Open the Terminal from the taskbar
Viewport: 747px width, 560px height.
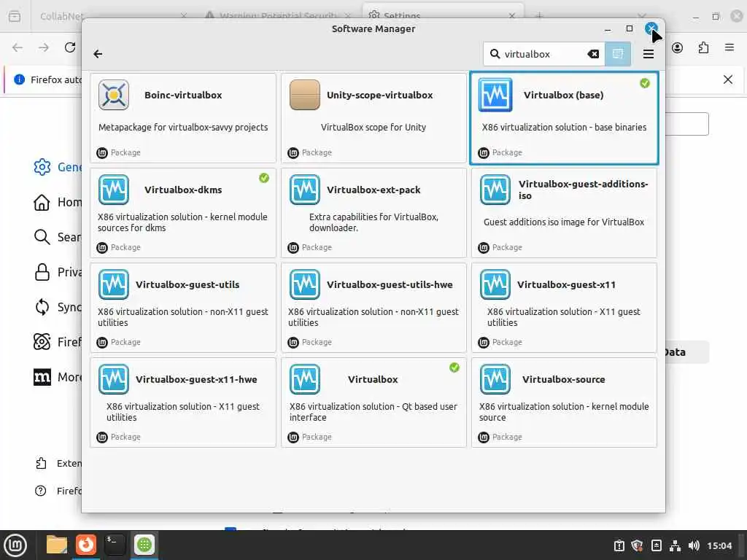point(115,545)
